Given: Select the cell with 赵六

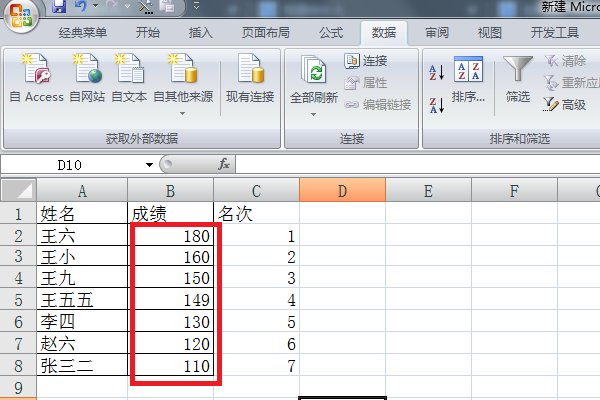Looking at the screenshot, I should (x=82, y=343).
